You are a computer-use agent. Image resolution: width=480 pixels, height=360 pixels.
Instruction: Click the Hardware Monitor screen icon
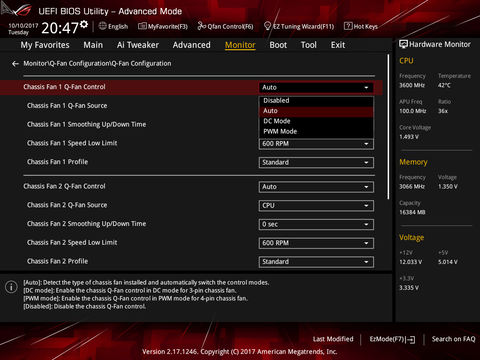pyautogui.click(x=403, y=44)
